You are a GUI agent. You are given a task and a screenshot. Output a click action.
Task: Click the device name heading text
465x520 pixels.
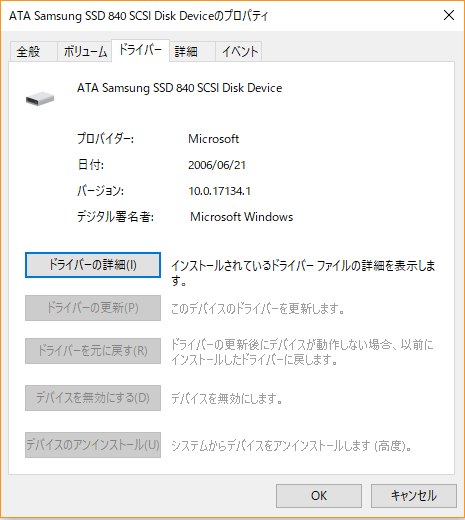(x=179, y=88)
